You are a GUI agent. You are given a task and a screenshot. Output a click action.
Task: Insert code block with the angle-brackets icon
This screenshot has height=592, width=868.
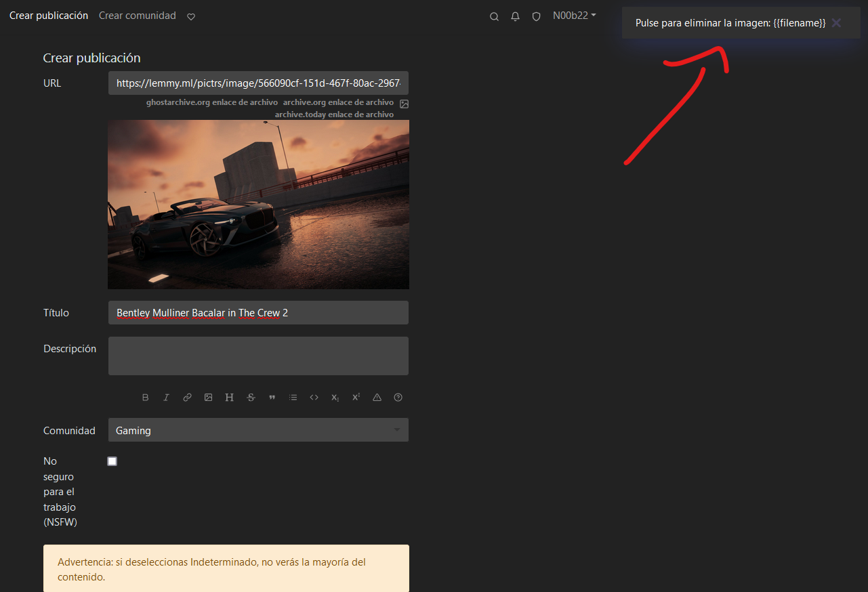coord(314,398)
